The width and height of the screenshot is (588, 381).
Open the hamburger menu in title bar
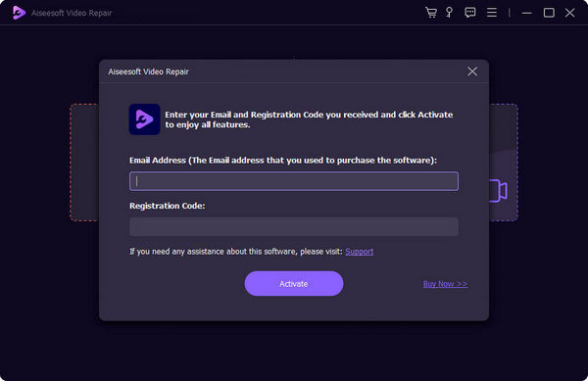tap(492, 13)
